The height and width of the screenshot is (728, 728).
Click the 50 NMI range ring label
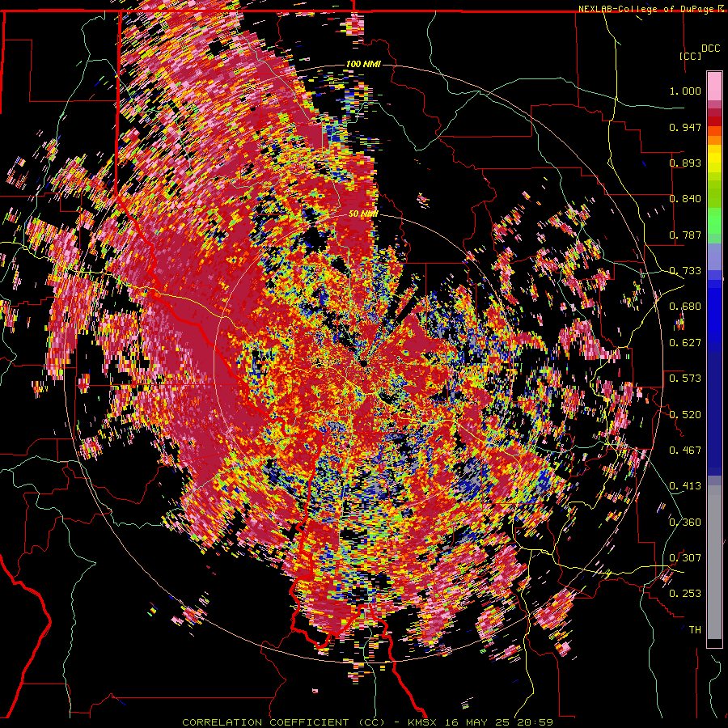pos(363,214)
